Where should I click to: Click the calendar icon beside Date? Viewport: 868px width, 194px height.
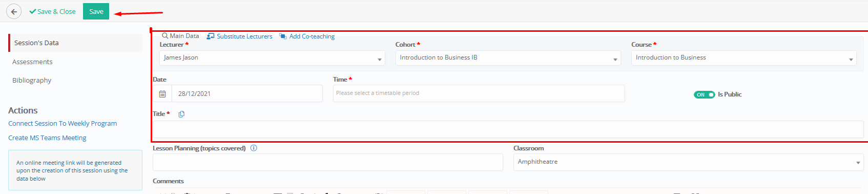click(162, 94)
